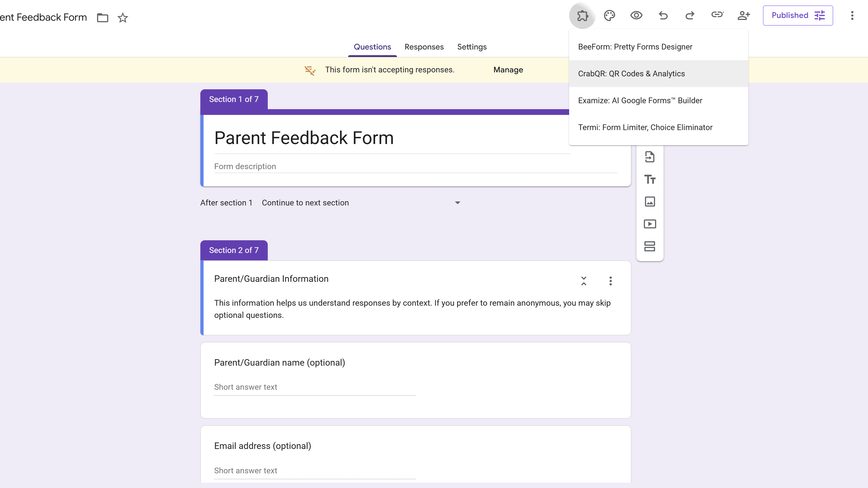Open the Parent/Guardian Information three-dot menu

[x=611, y=281]
